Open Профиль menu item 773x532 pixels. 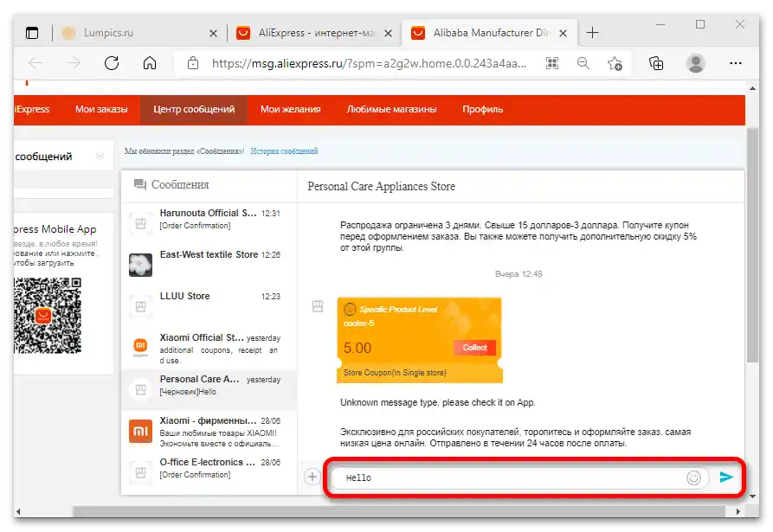click(482, 109)
